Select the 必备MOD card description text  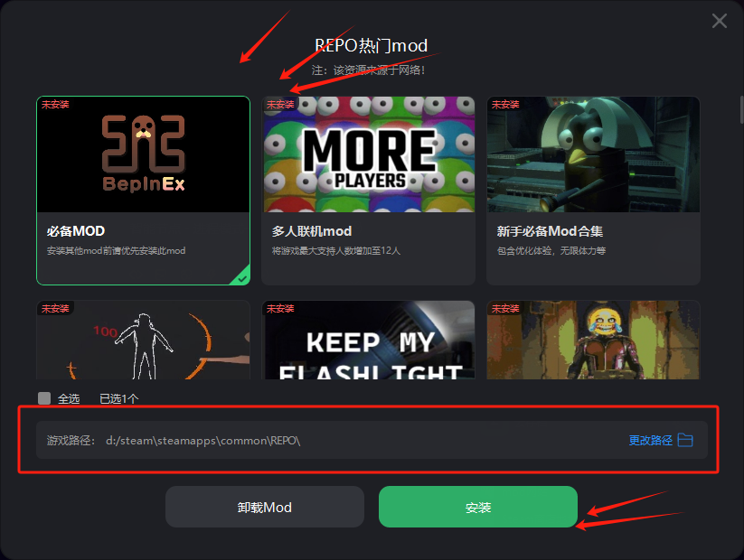(117, 251)
